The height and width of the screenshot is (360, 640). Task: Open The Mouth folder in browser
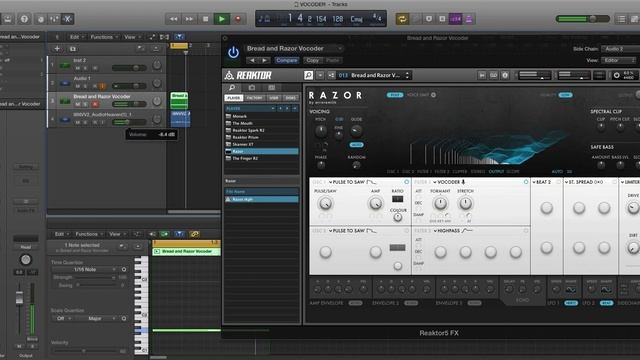pyautogui.click(x=261, y=123)
